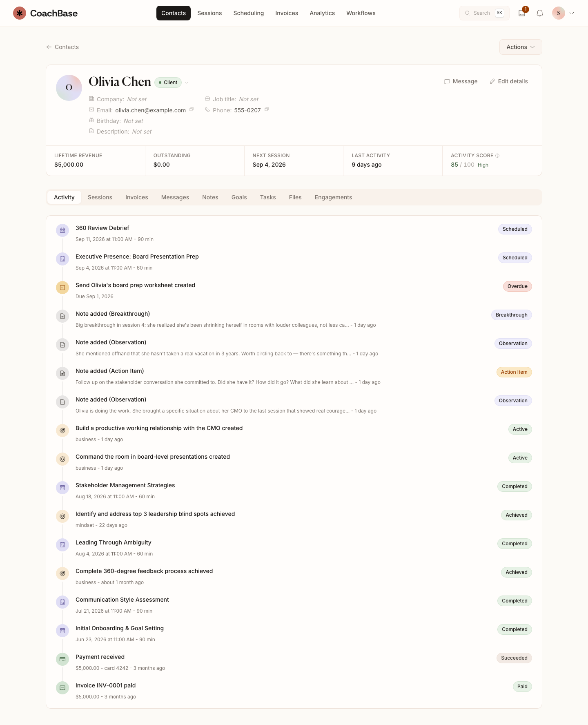
Task: Switch to the Sessions tab of the contact
Action: tap(100, 197)
